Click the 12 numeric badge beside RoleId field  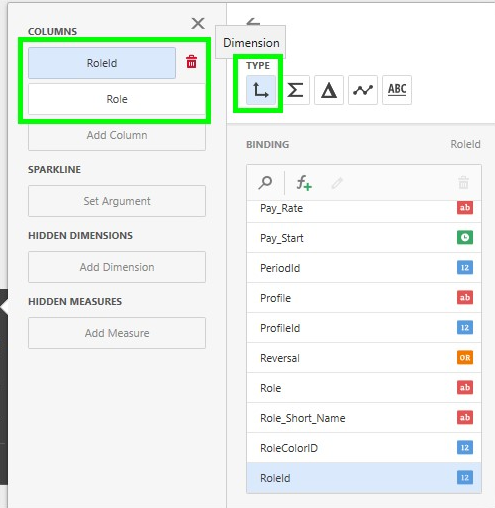(x=465, y=477)
